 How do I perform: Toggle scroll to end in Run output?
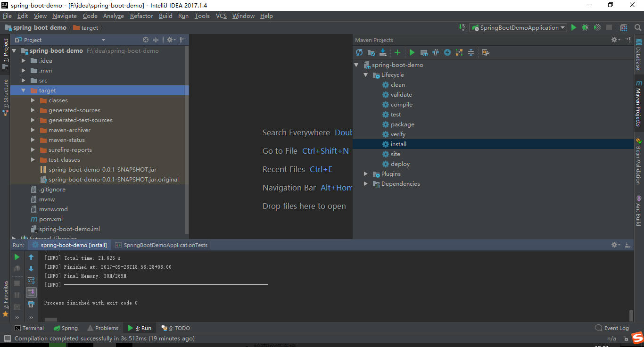[32, 292]
